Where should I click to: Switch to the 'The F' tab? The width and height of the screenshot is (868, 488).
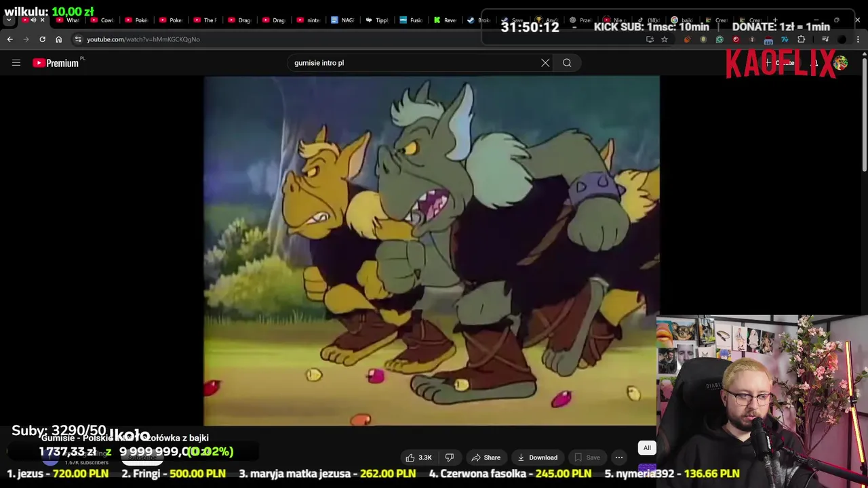pyautogui.click(x=205, y=20)
